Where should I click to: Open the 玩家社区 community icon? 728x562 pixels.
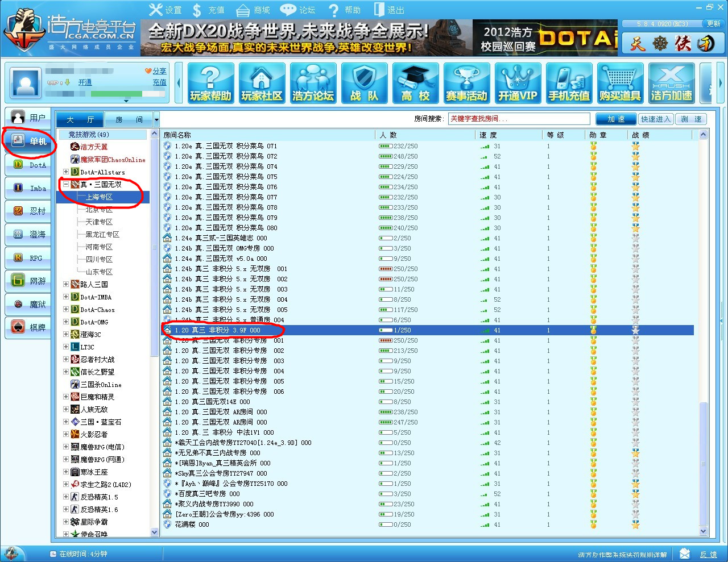tap(262, 83)
